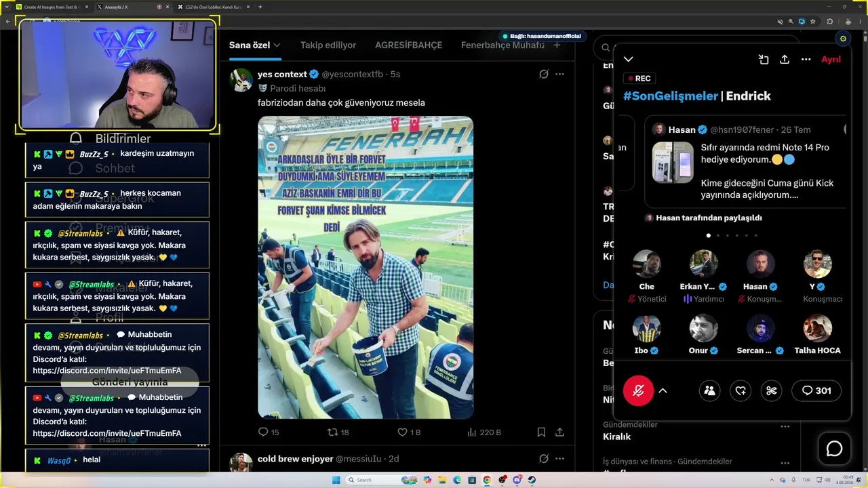Image resolution: width=868 pixels, height=488 pixels.
Task: Open the AGRESİFBAHÇE timeline tab
Action: [x=408, y=45]
